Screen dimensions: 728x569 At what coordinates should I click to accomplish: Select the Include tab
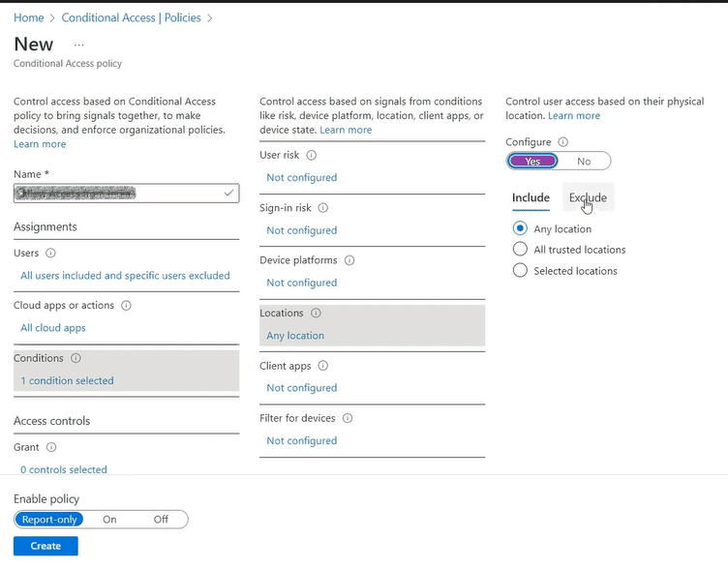click(531, 198)
